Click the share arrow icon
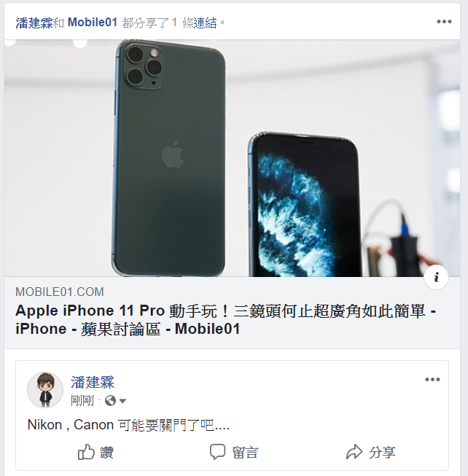Screen dimensions: 468x476 point(354,452)
